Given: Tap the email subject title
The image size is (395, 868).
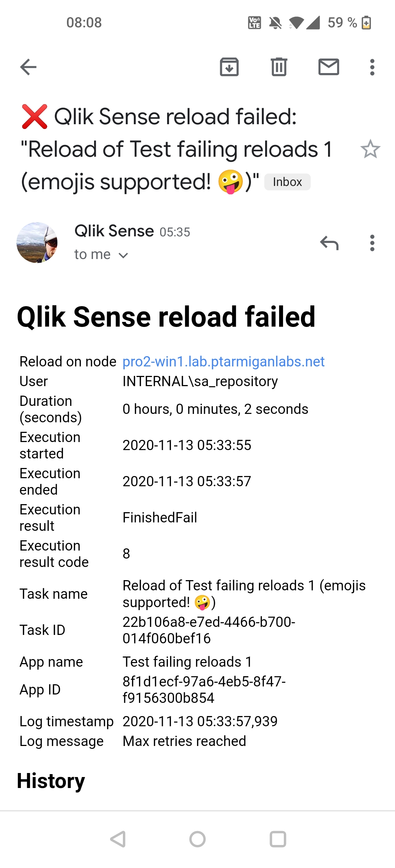Looking at the screenshot, I should [x=176, y=149].
